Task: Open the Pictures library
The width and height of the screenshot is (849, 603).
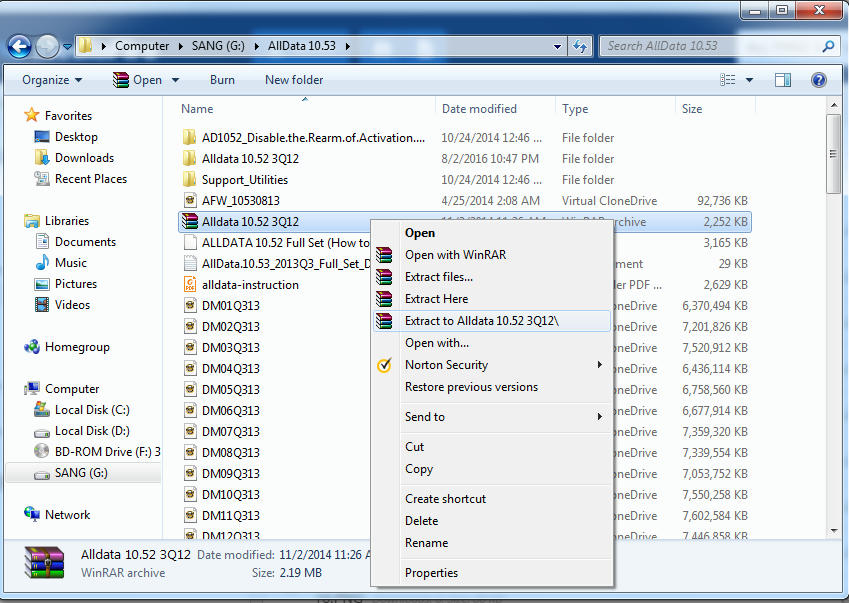Action: coord(66,284)
